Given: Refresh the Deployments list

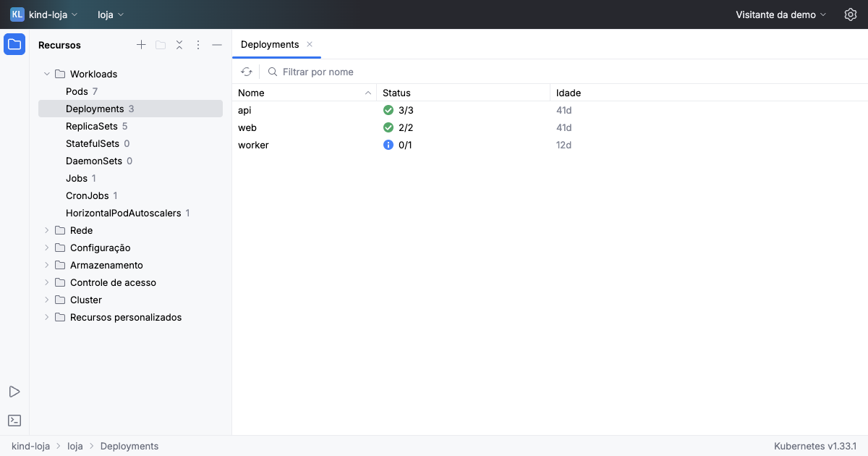Looking at the screenshot, I should 247,72.
